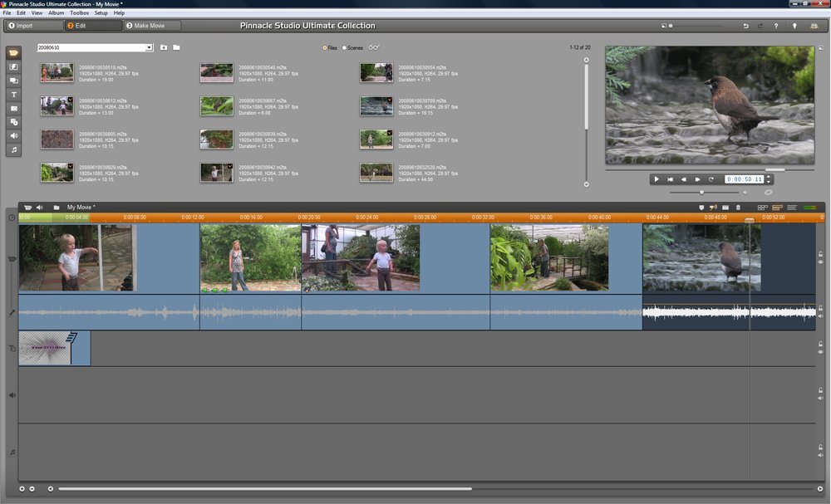The image size is (831, 504).
Task: Click the player volume slider knob
Action: click(701, 192)
